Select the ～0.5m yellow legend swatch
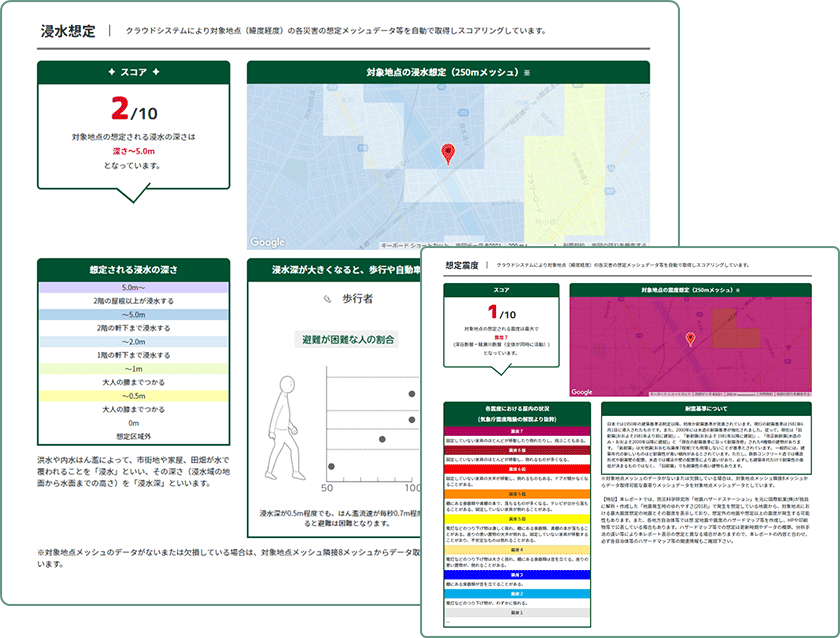Viewport: 840px width, 638px height. pyautogui.click(x=133, y=396)
